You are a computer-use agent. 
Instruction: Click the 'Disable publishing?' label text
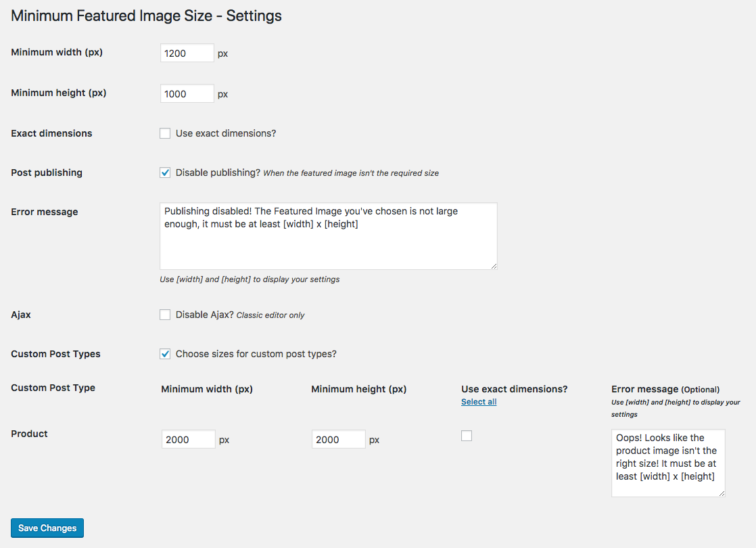(x=218, y=173)
